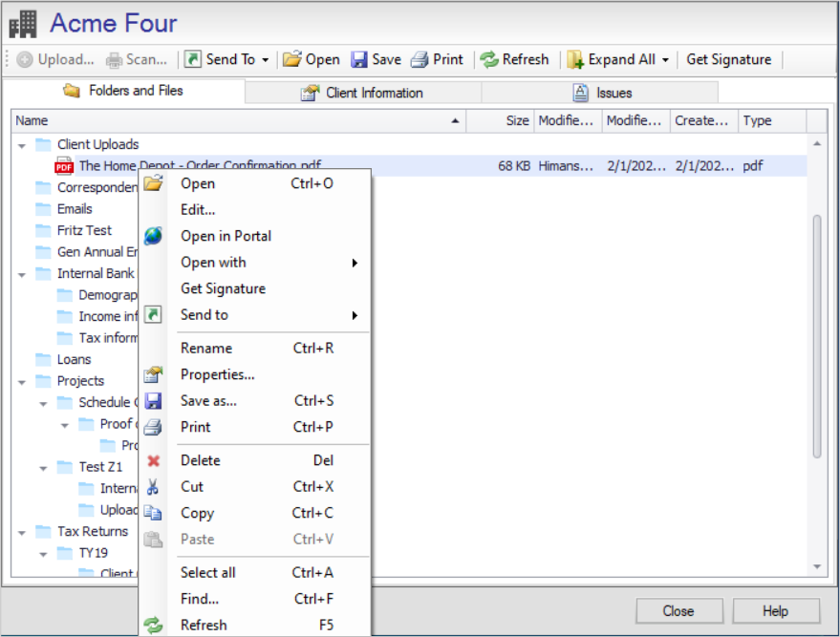The width and height of the screenshot is (840, 637).
Task: Click the PDF icon beside the Home Depot file
Action: pyautogui.click(x=63, y=164)
